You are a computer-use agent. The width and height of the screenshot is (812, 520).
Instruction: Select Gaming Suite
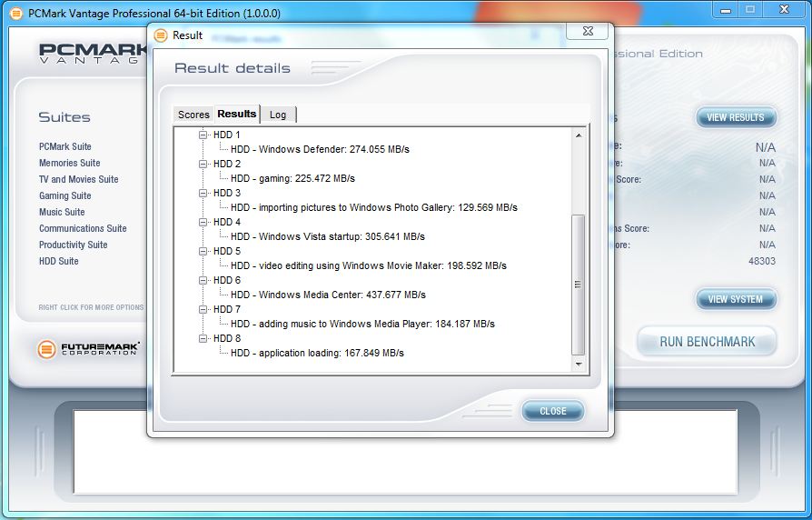65,196
